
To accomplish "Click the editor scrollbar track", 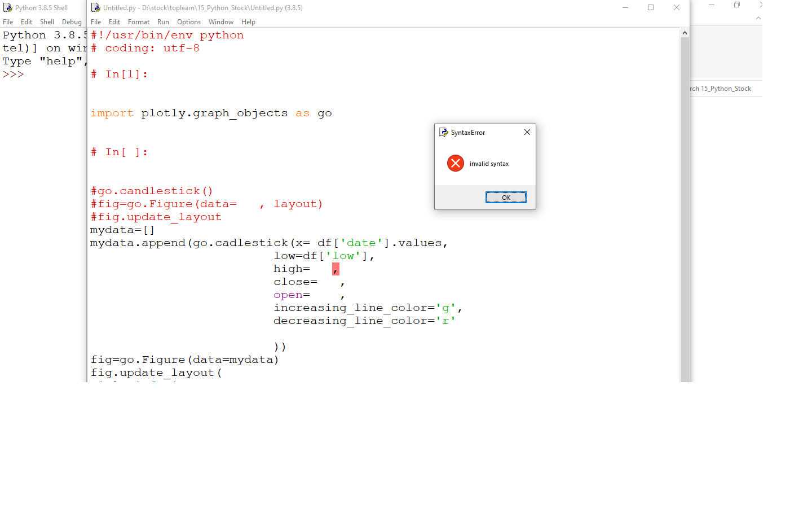I will tap(684, 226).
